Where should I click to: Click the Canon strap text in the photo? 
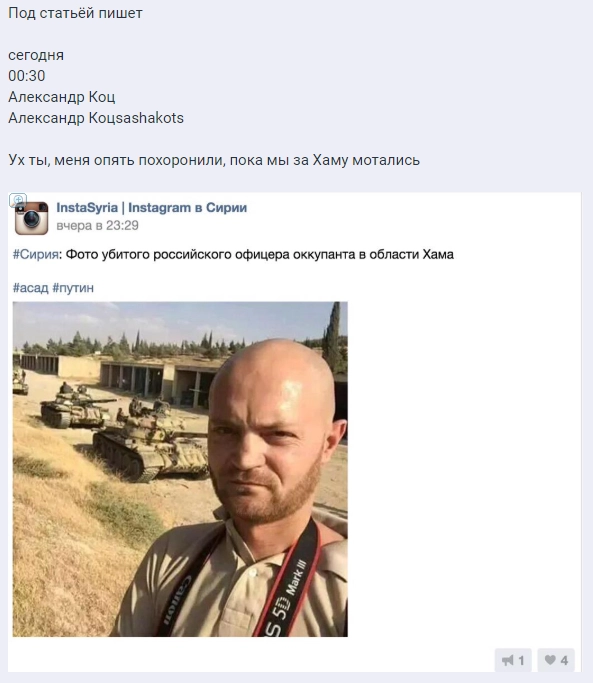tap(176, 600)
